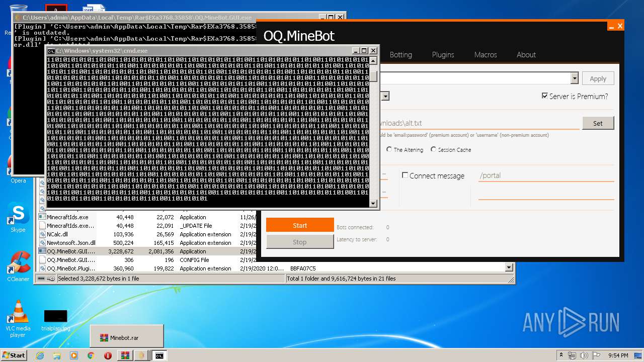Open trialplan.jpg desktop file

55,320
